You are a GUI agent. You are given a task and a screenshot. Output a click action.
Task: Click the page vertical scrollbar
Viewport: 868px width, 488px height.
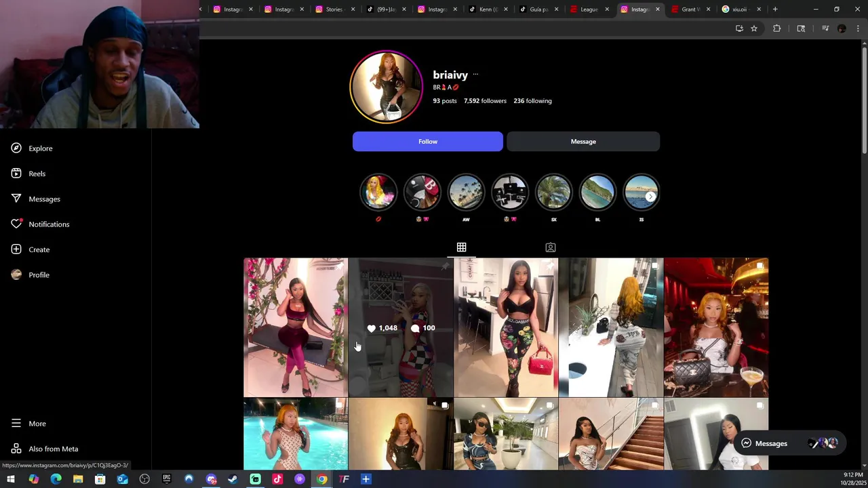(864, 99)
